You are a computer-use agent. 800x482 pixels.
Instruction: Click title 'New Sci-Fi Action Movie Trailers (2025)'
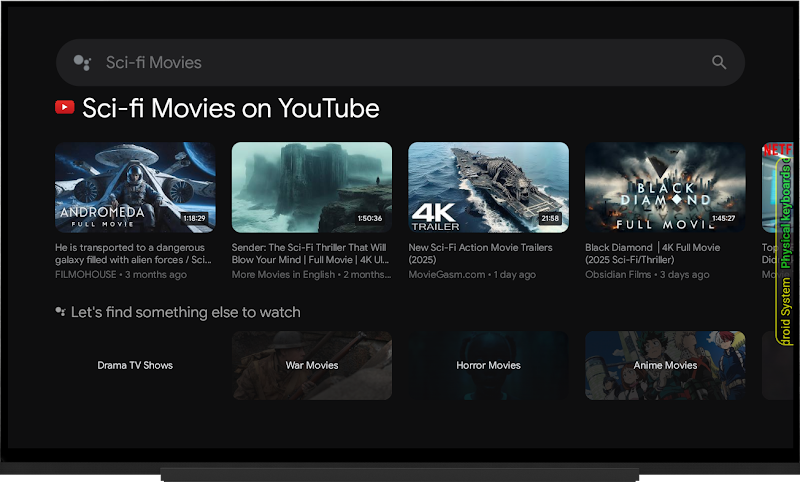[480, 253]
